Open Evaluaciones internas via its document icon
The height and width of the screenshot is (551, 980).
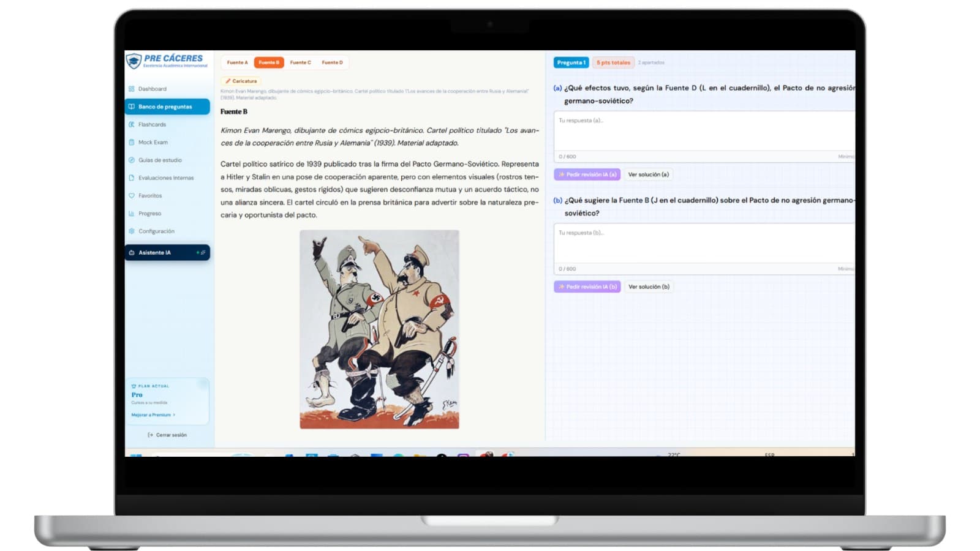[132, 178]
